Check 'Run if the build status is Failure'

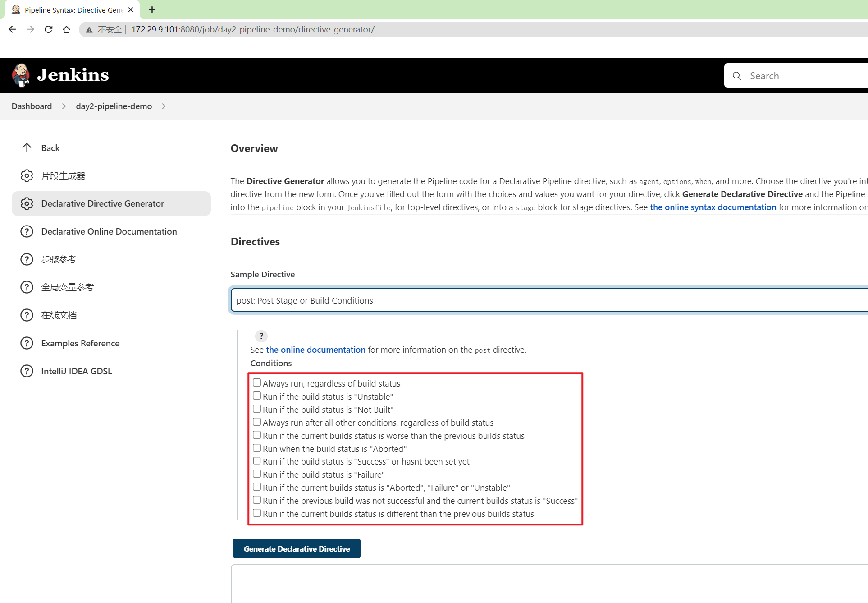(257, 474)
